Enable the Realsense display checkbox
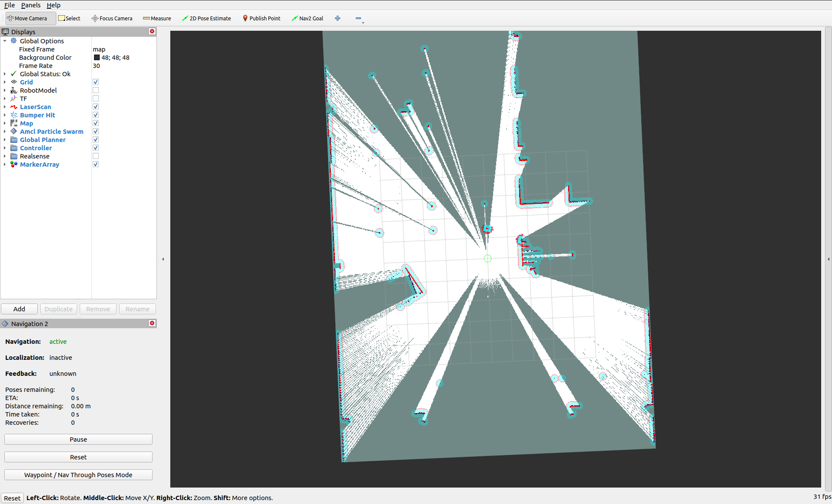 pos(96,156)
